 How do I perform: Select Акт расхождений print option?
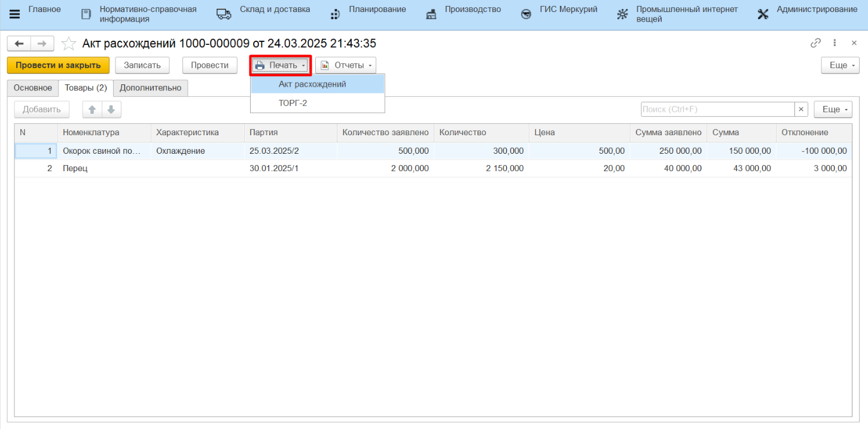[x=312, y=84]
